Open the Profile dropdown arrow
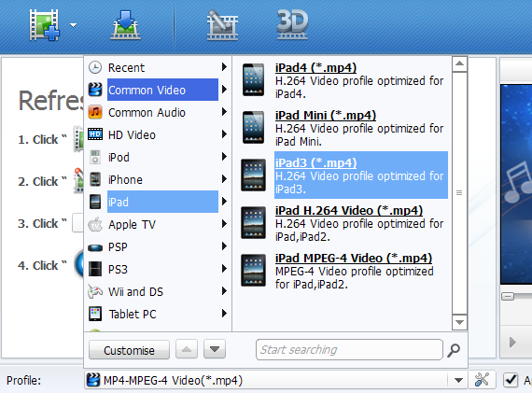 point(458,380)
